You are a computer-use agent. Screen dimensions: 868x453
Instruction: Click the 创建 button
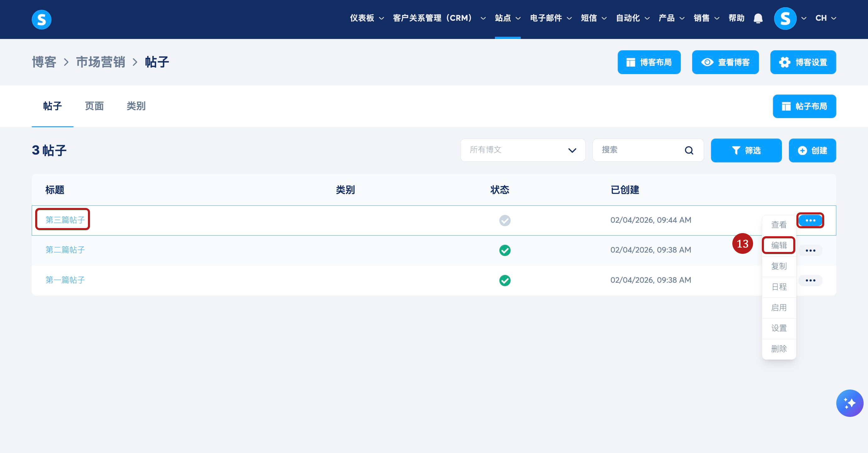point(812,150)
